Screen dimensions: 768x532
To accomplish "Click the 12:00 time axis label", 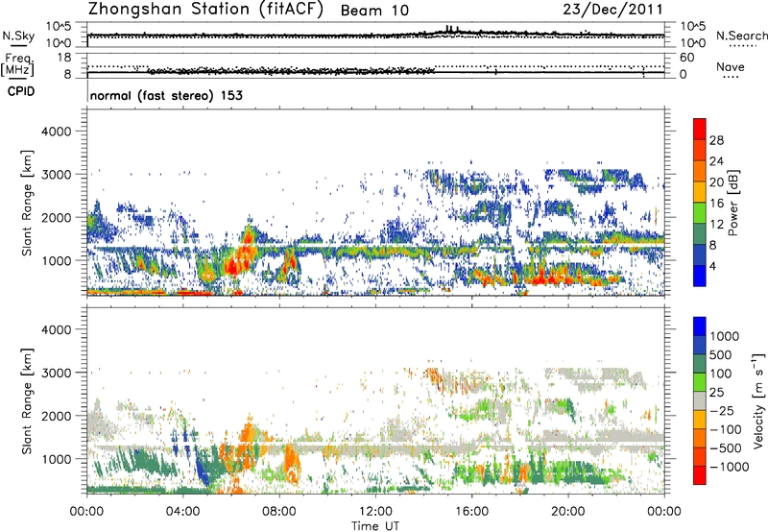I will (x=375, y=512).
